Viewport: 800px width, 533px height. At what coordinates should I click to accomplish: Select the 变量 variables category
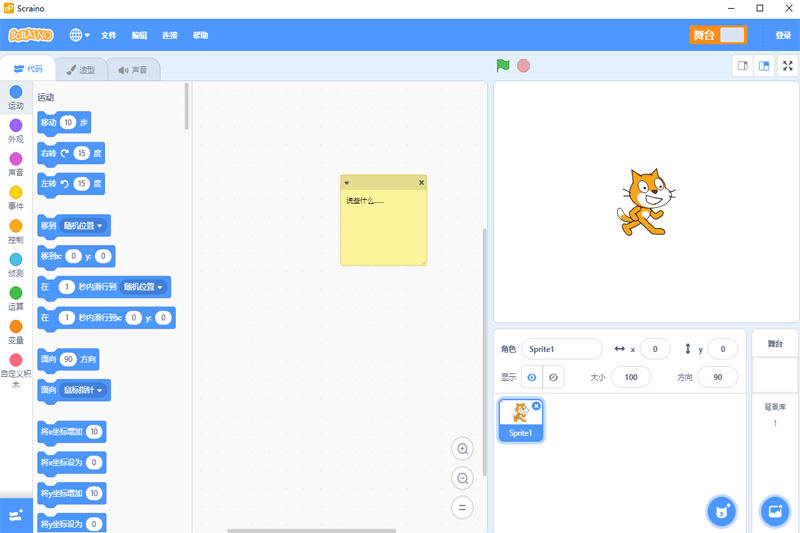16,332
